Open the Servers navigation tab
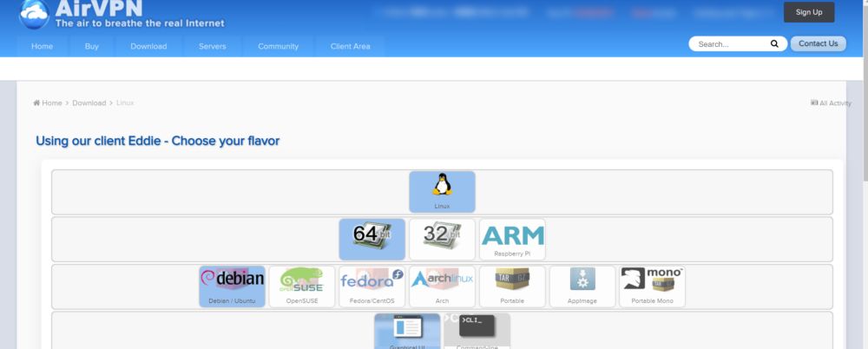This screenshot has width=868, height=349. (x=213, y=47)
